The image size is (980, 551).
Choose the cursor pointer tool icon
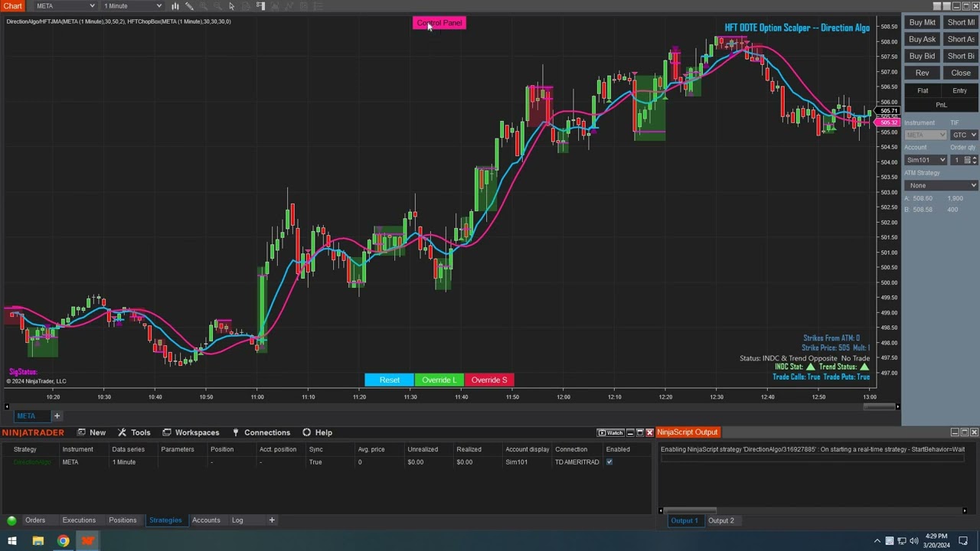point(232,6)
